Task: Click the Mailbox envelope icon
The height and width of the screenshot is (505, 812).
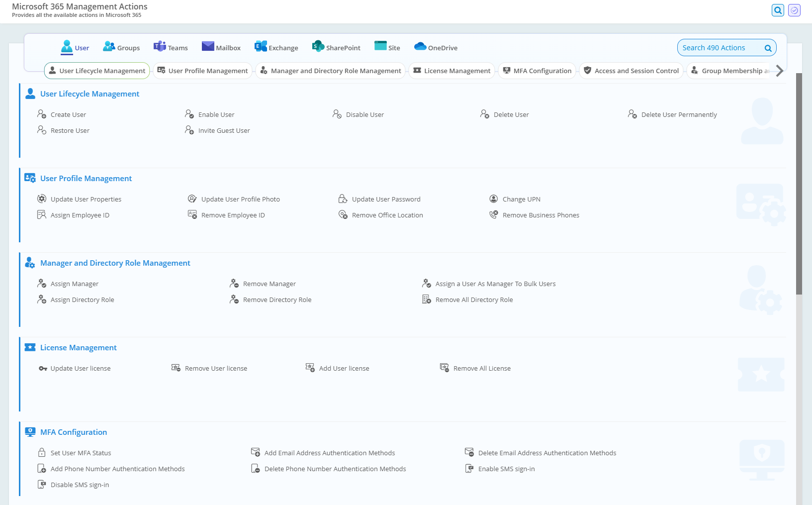Action: click(x=208, y=46)
